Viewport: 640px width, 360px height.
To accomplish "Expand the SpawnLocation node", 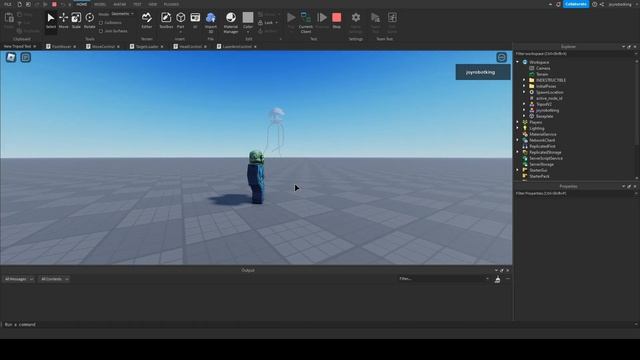I will point(524,92).
